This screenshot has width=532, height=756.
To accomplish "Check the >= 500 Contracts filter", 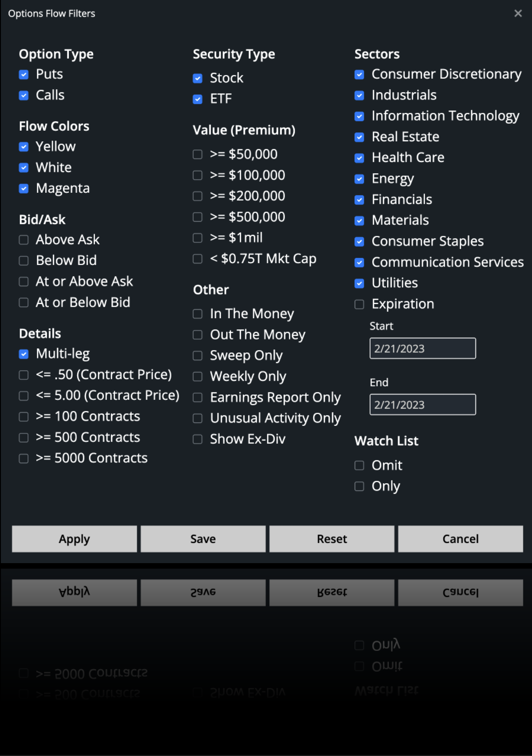I will click(24, 437).
